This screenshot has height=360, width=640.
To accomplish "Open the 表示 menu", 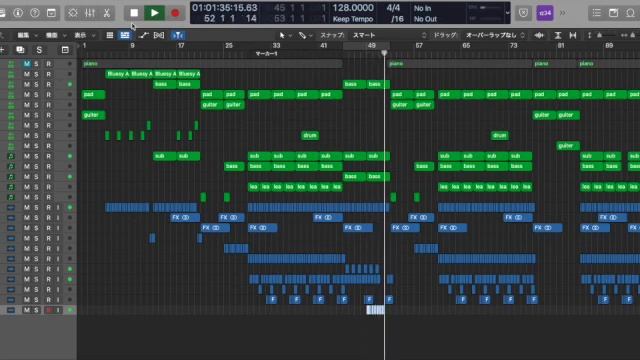I will [84, 36].
